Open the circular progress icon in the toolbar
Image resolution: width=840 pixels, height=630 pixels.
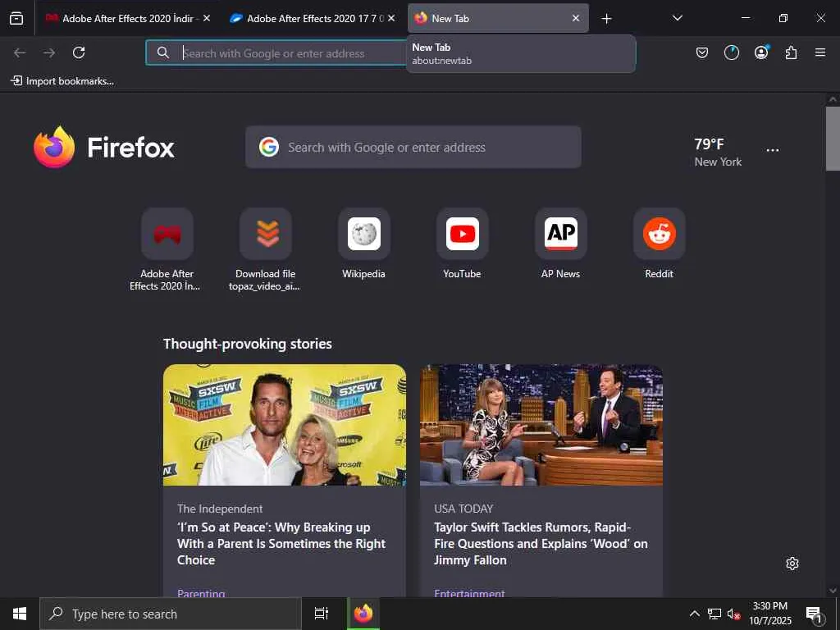(731, 52)
